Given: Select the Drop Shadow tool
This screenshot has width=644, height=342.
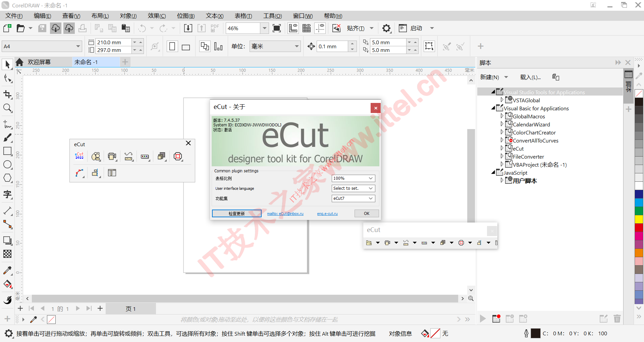Looking at the screenshot, I should pos(7,240).
